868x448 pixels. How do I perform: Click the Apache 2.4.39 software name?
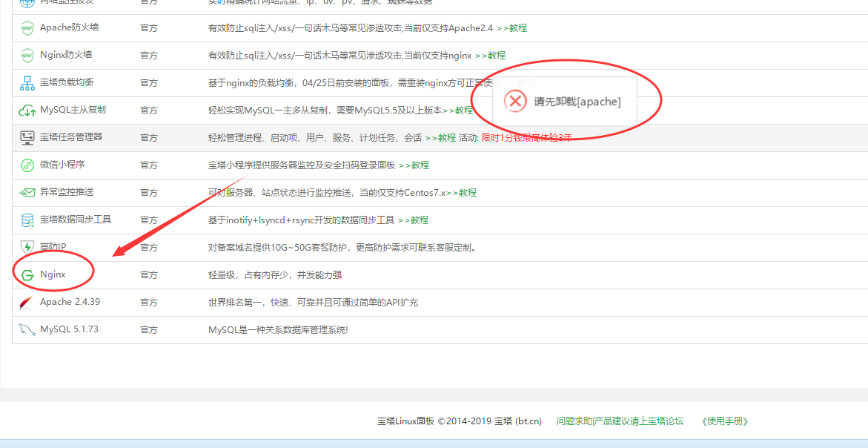(x=70, y=302)
